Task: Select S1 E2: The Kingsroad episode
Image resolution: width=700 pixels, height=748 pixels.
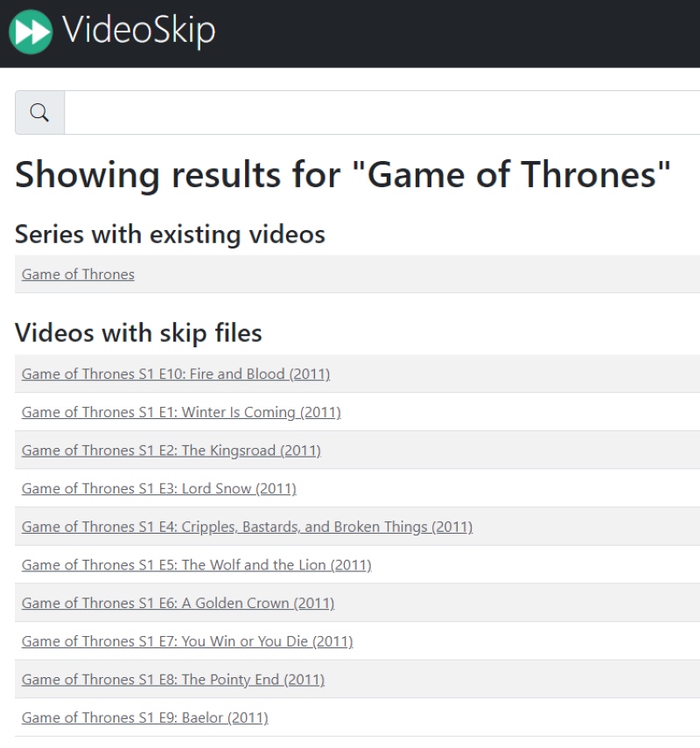Action: tap(171, 451)
